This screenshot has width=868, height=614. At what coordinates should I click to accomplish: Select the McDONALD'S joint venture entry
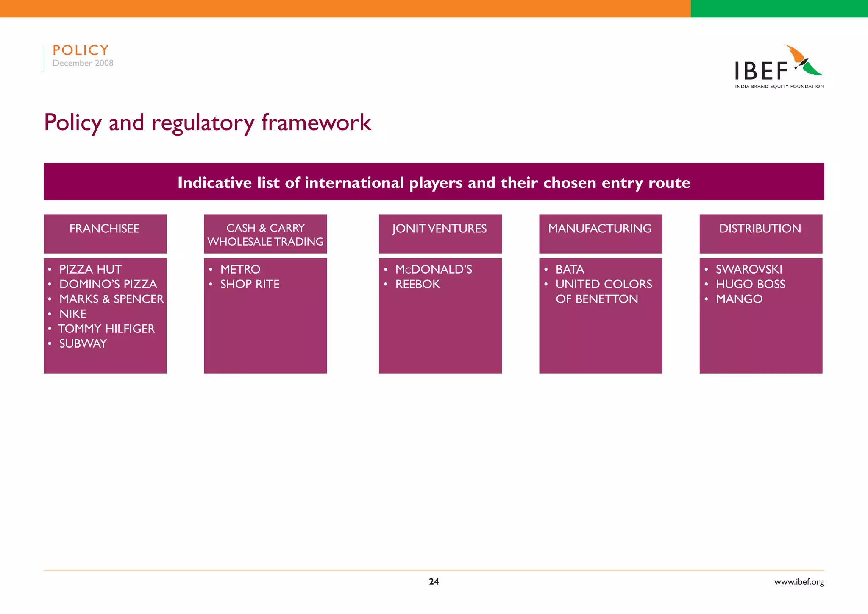coord(434,269)
